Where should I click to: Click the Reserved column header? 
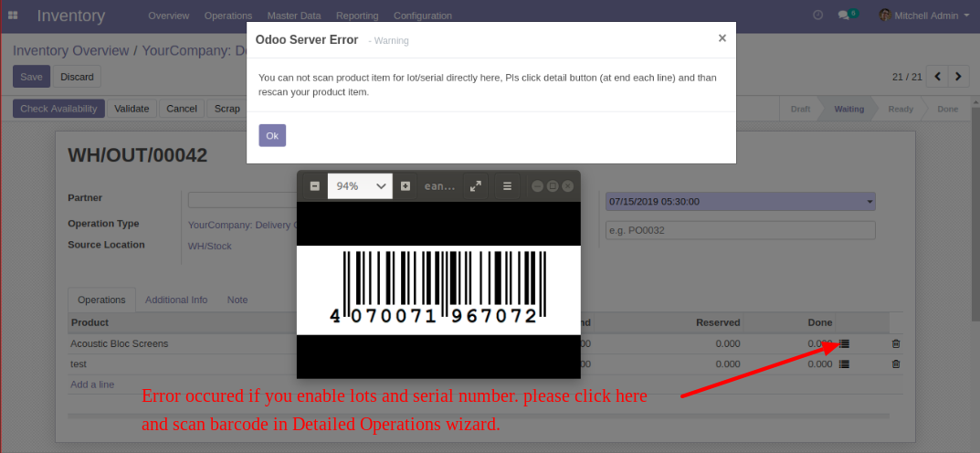[x=718, y=322]
